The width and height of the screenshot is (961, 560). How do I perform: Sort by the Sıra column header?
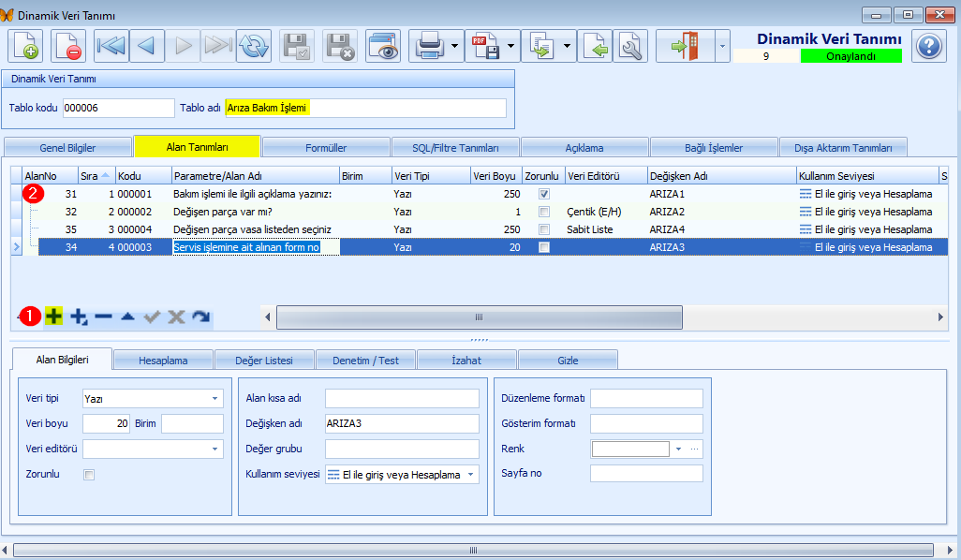point(95,176)
